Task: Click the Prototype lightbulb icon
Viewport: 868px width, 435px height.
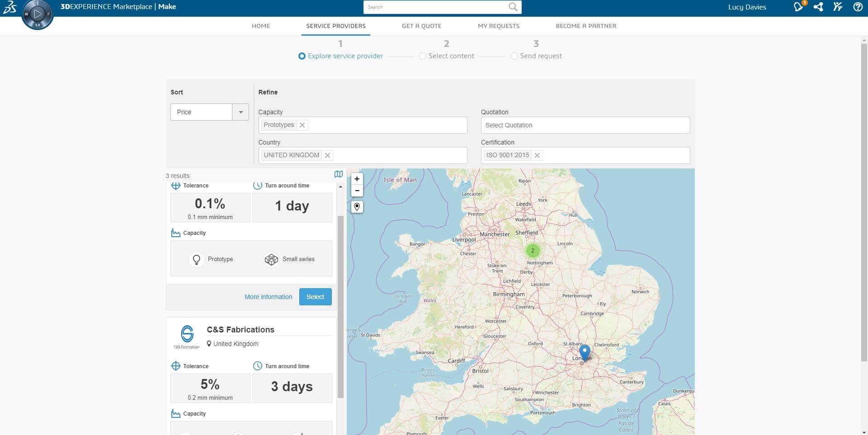Action: 196,259
